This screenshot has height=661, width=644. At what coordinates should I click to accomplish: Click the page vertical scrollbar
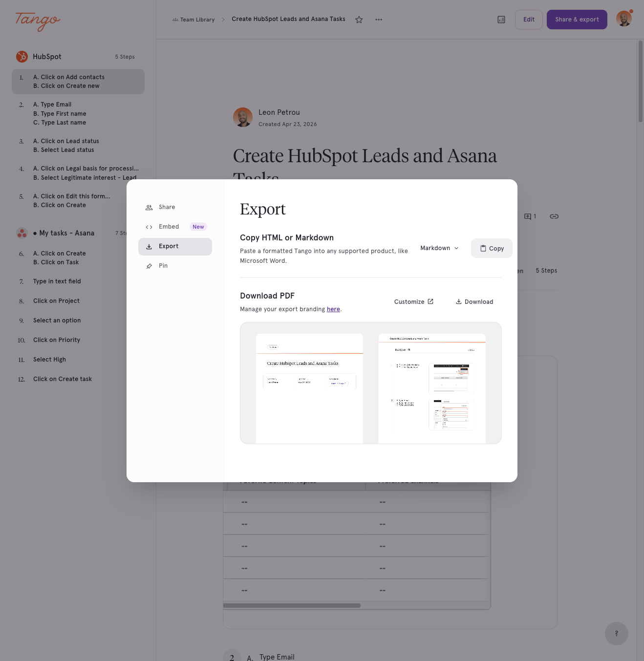click(x=641, y=81)
